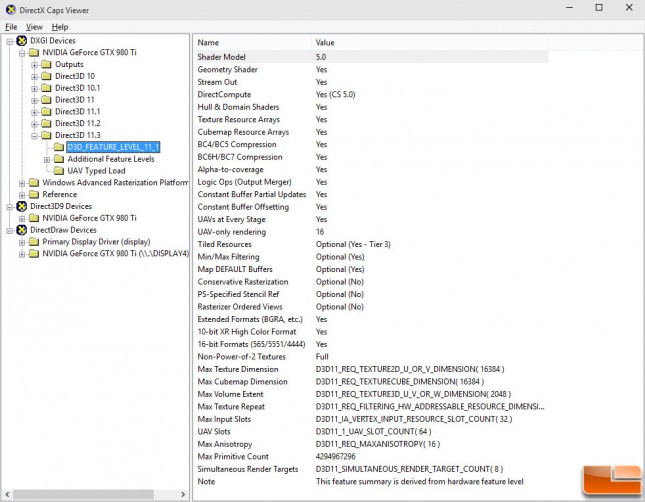Click the Name column header
This screenshot has height=502, width=645.
pyautogui.click(x=252, y=43)
